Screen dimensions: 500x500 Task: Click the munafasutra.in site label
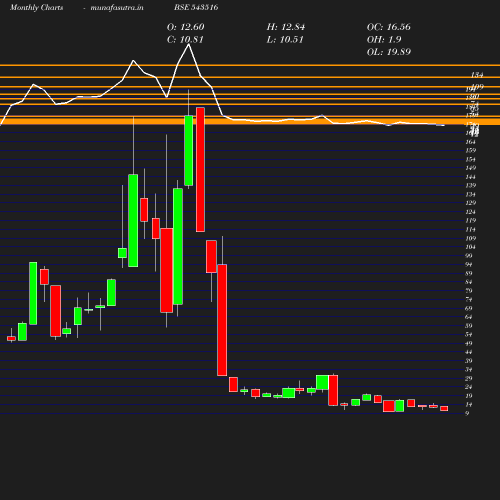tap(117, 7)
